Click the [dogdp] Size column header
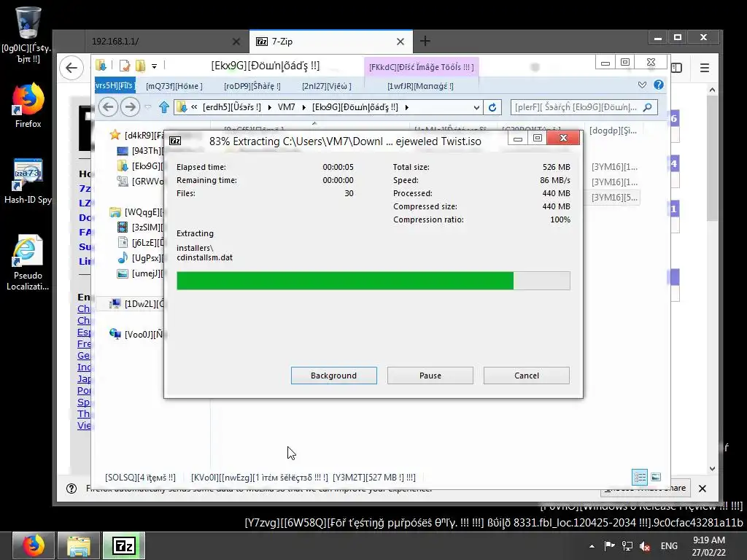 tap(613, 131)
